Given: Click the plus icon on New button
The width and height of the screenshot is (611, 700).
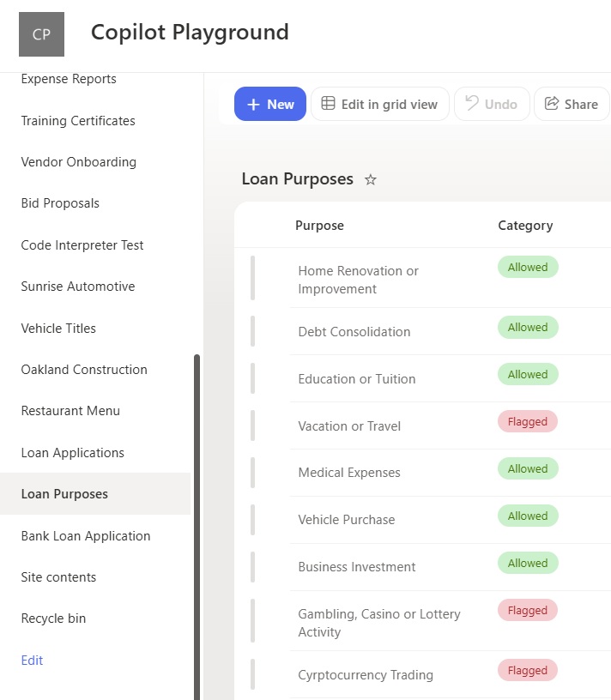Looking at the screenshot, I should [253, 105].
